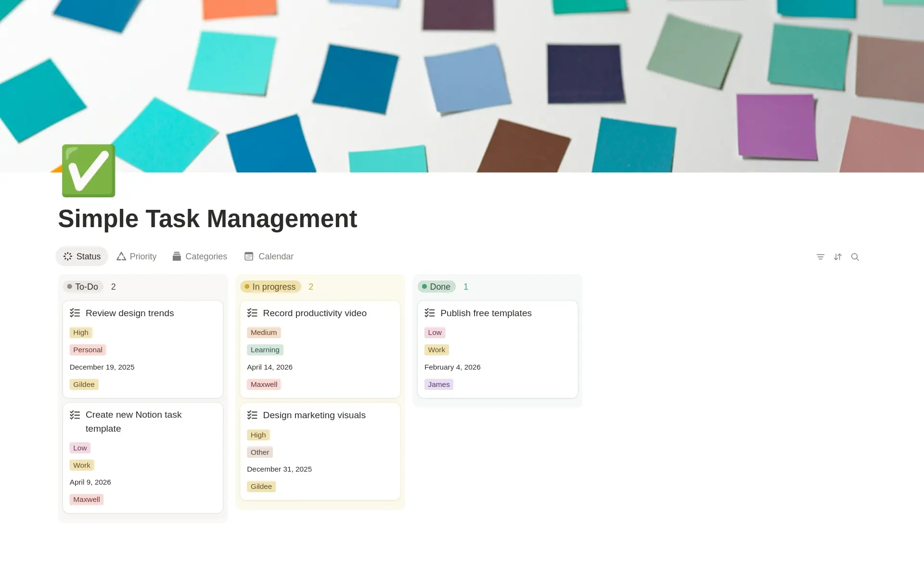The height and width of the screenshot is (577, 924).
Task: Click the To-Do status group label
Action: point(83,287)
